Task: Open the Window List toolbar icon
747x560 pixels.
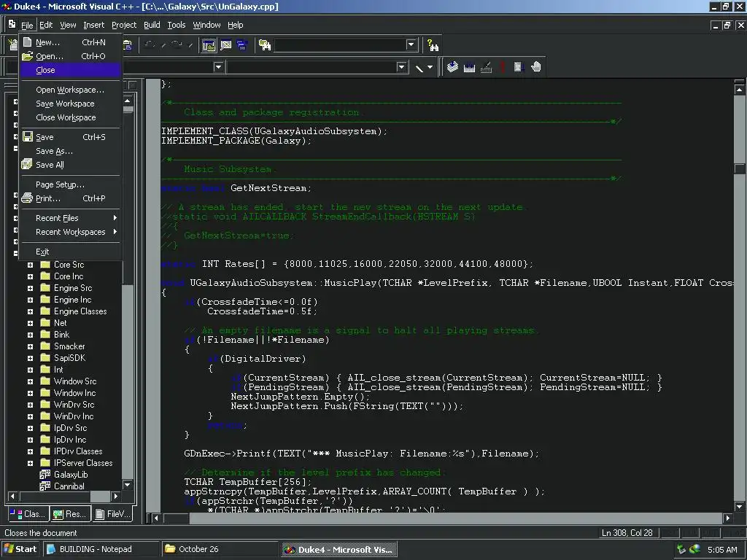Action: point(242,45)
